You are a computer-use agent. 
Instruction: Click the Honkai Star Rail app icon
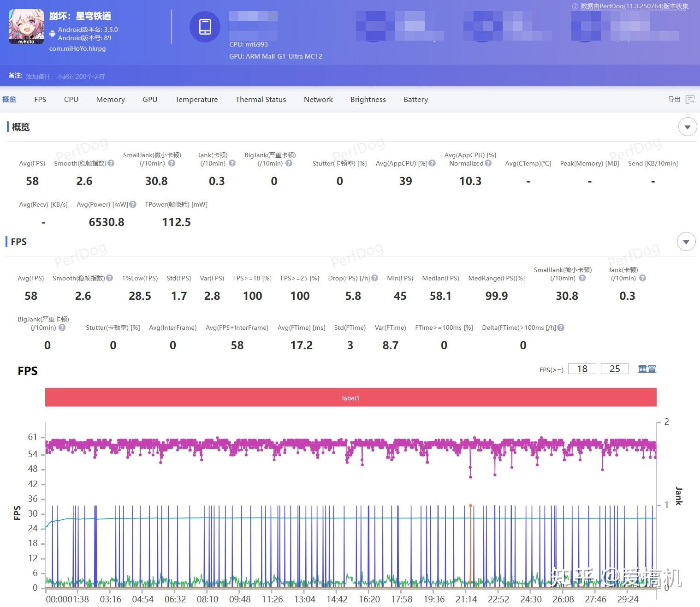pyautogui.click(x=26, y=27)
